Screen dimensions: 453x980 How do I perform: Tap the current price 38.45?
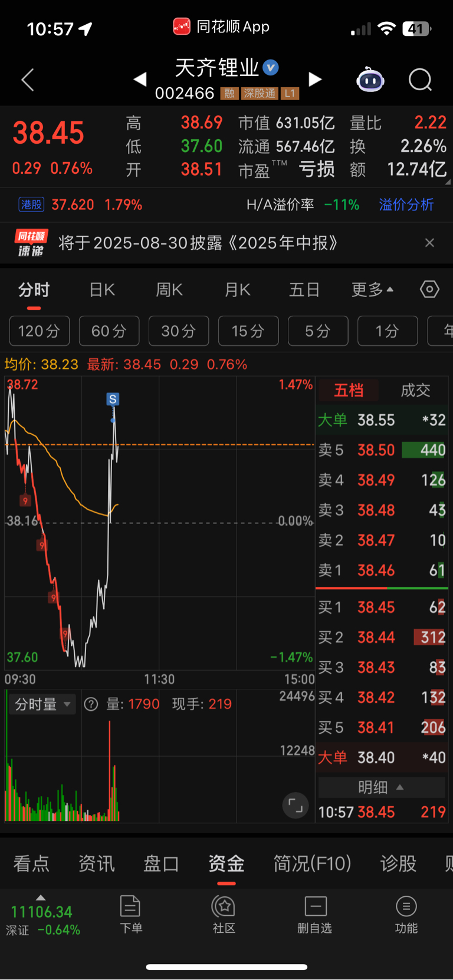click(x=48, y=133)
